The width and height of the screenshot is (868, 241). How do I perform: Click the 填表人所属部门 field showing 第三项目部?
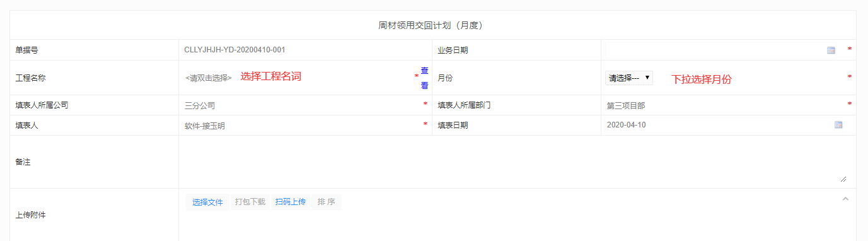pos(724,105)
